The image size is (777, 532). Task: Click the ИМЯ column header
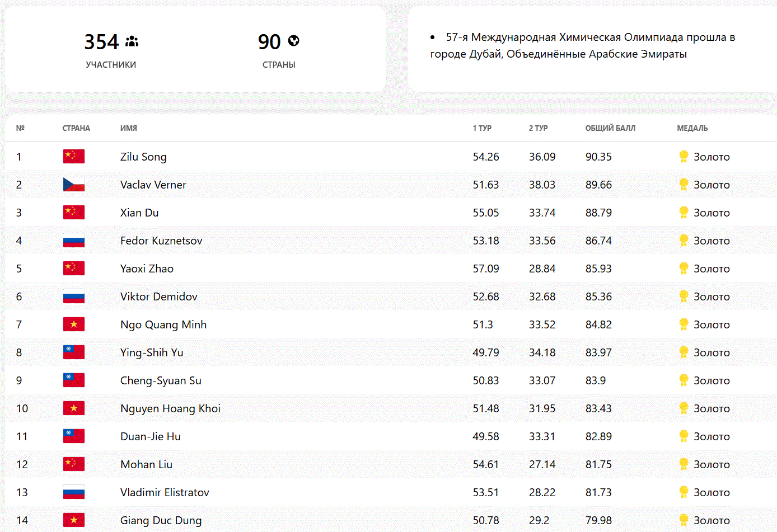click(x=129, y=128)
